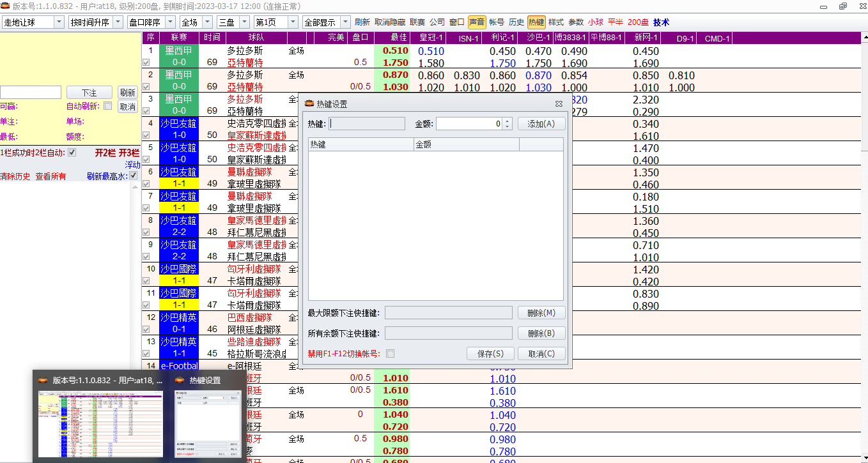868x463 pixels.
Task: Toggle the 声音 sound button
Action: tap(477, 22)
